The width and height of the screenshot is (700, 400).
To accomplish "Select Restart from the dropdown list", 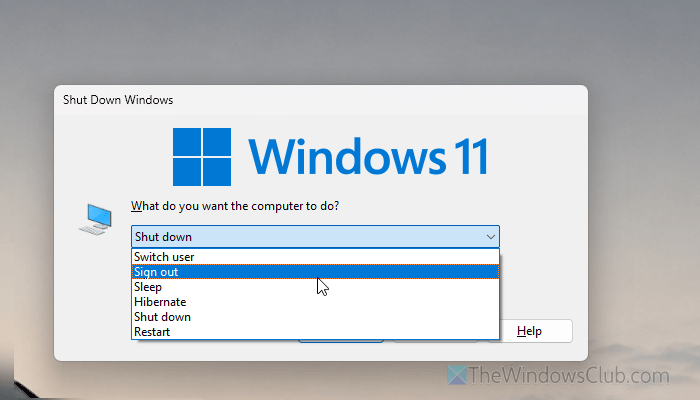I will (x=315, y=332).
